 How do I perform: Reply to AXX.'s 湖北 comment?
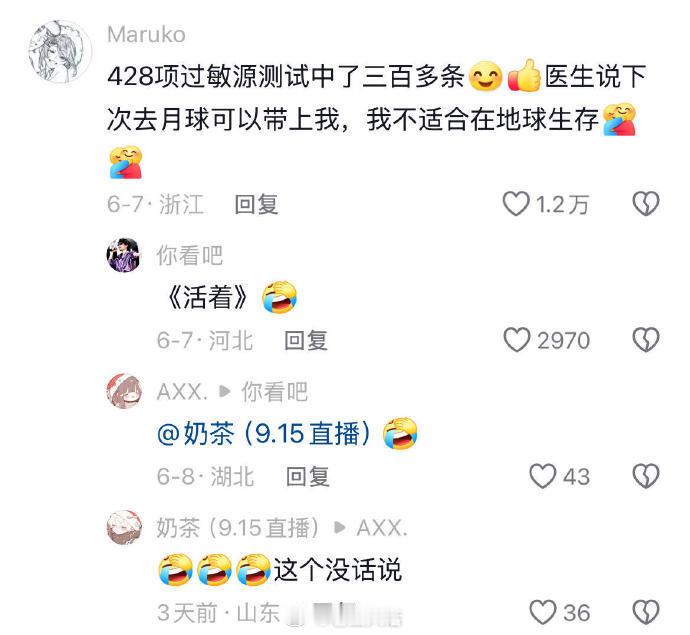coord(307,477)
